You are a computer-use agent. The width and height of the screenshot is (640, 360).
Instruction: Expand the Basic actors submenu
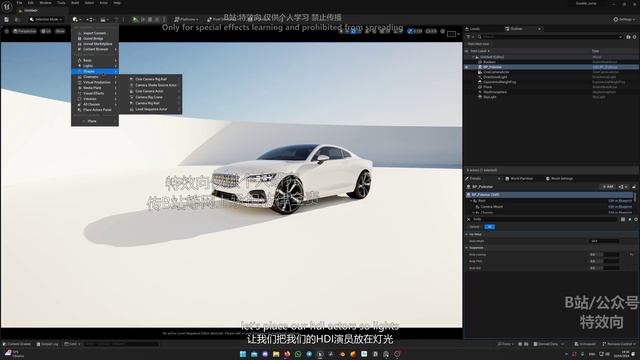95,60
